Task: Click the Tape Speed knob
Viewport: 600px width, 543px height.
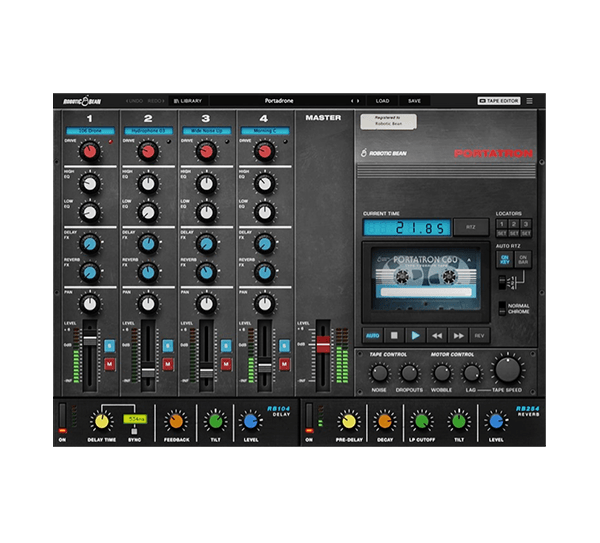Action: click(508, 370)
